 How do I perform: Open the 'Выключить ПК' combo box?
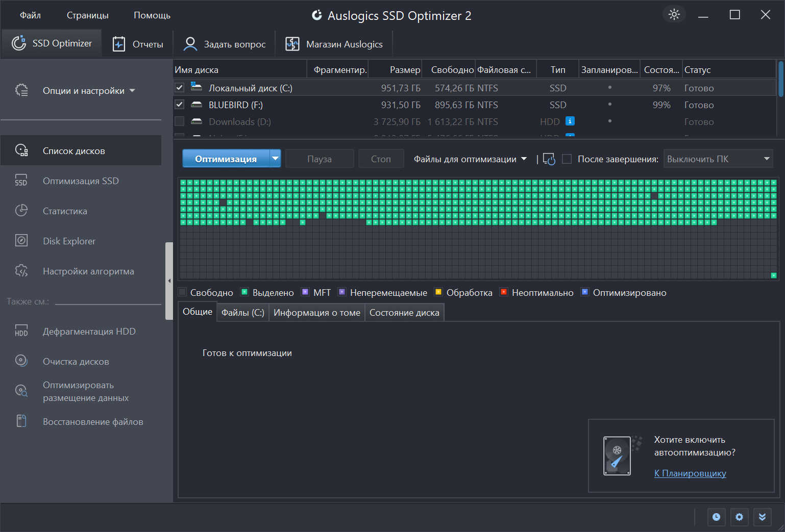(718, 159)
